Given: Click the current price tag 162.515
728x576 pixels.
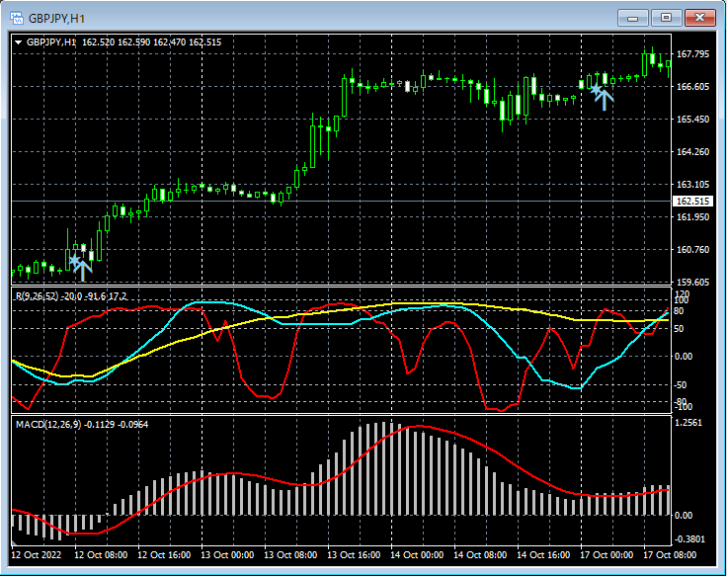Looking at the screenshot, I should [692, 202].
